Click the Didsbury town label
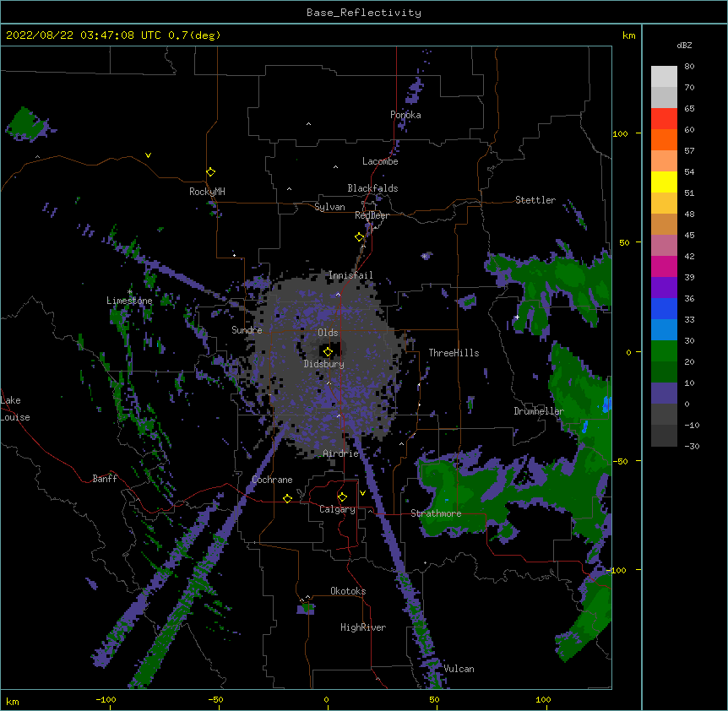 coord(323,364)
